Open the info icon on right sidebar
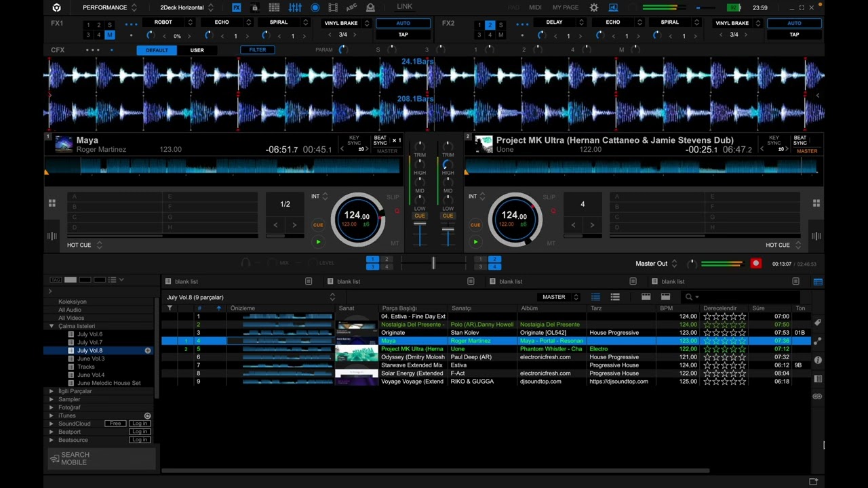The width and height of the screenshot is (868, 488). click(x=818, y=360)
